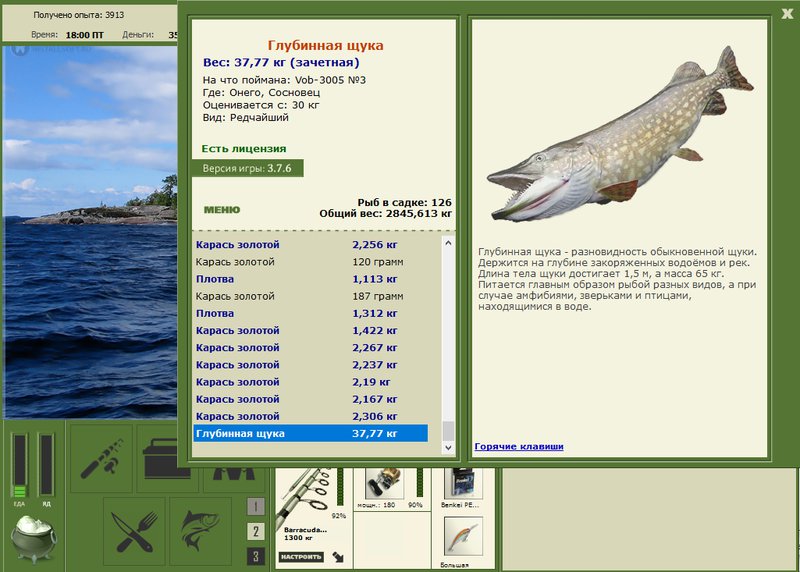Image resolution: width=800 pixels, height=572 pixels.
Task: Click the game time 18:00 ПТ
Action: coord(84,35)
